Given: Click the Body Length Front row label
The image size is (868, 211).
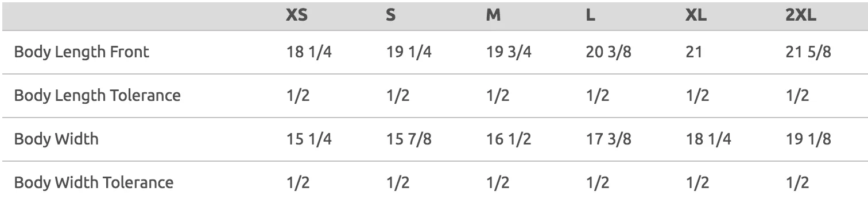Looking at the screenshot, I should [x=82, y=52].
